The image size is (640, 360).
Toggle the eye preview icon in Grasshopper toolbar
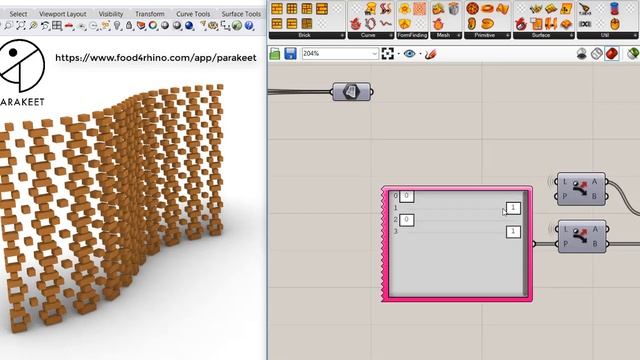(409, 53)
